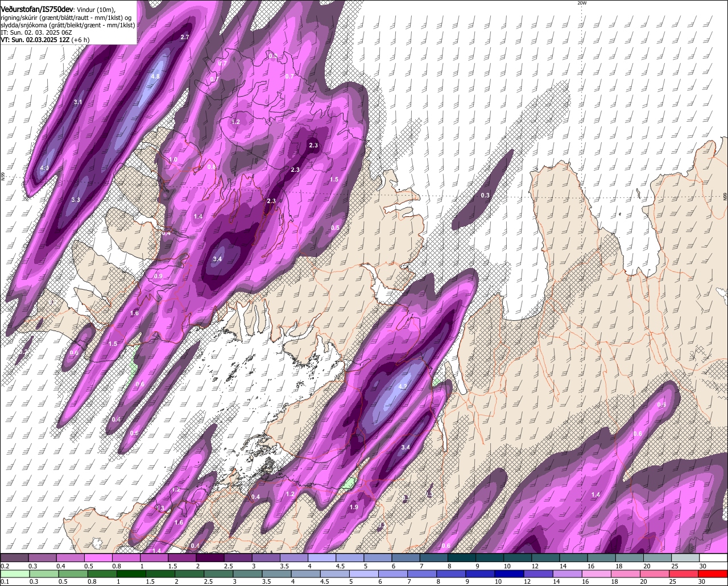Click rain legend swatch between 0.5 and 0.8
The width and height of the screenshot is (728, 586).
(73, 574)
